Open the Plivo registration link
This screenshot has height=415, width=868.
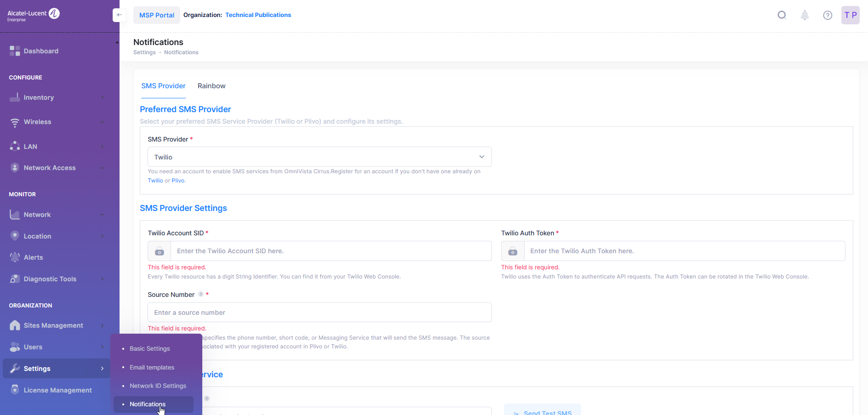tap(178, 181)
